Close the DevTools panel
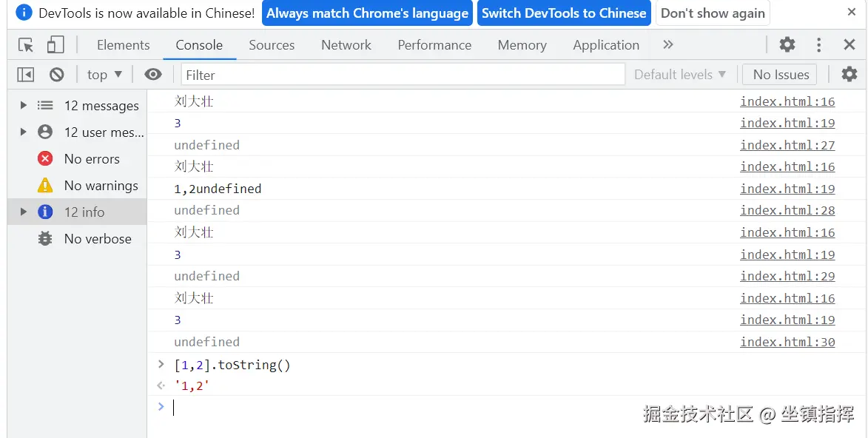The width and height of the screenshot is (868, 438). (x=850, y=45)
